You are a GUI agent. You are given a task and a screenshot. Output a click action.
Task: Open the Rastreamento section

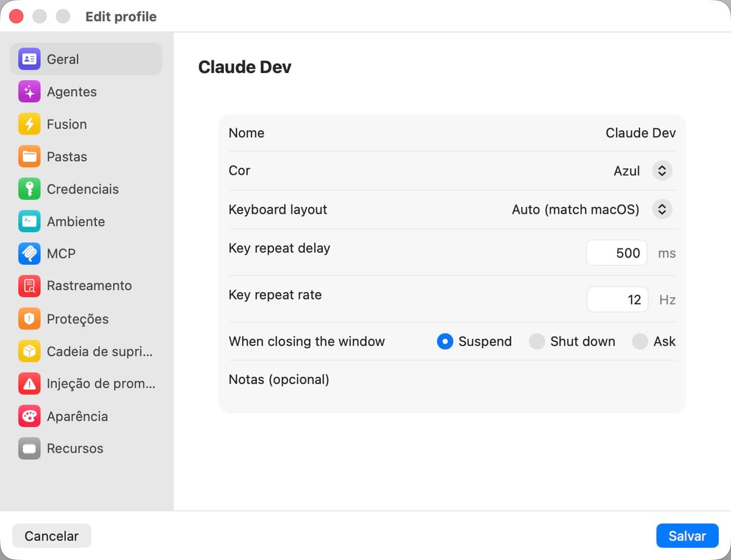point(87,286)
